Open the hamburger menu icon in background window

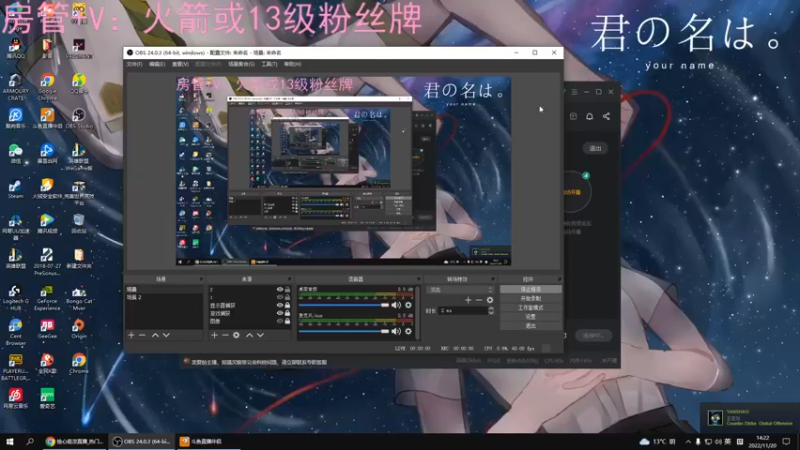(x=574, y=92)
